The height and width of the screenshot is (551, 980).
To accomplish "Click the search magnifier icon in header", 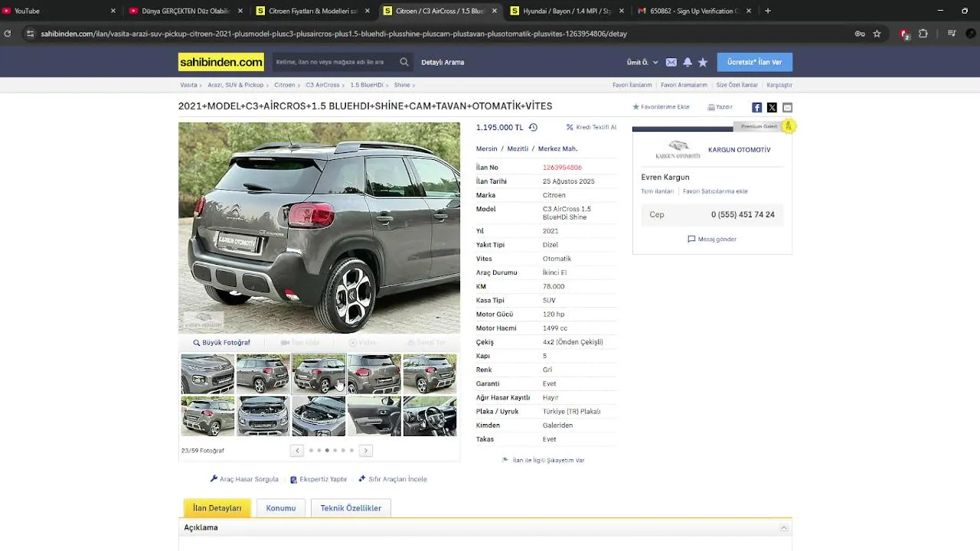I will point(404,62).
